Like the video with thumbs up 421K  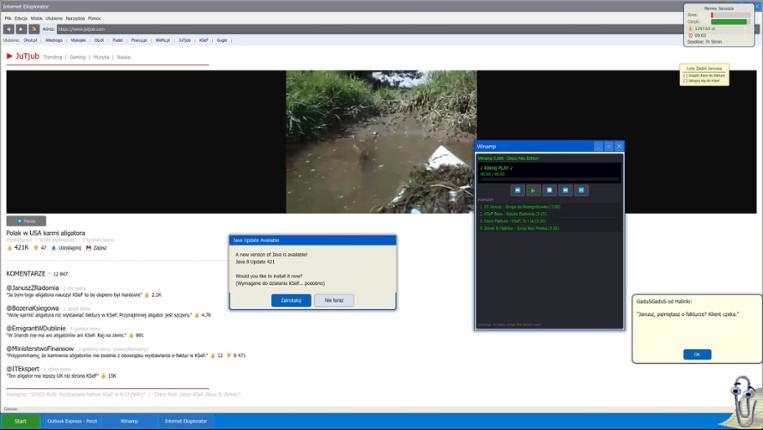click(x=17, y=247)
